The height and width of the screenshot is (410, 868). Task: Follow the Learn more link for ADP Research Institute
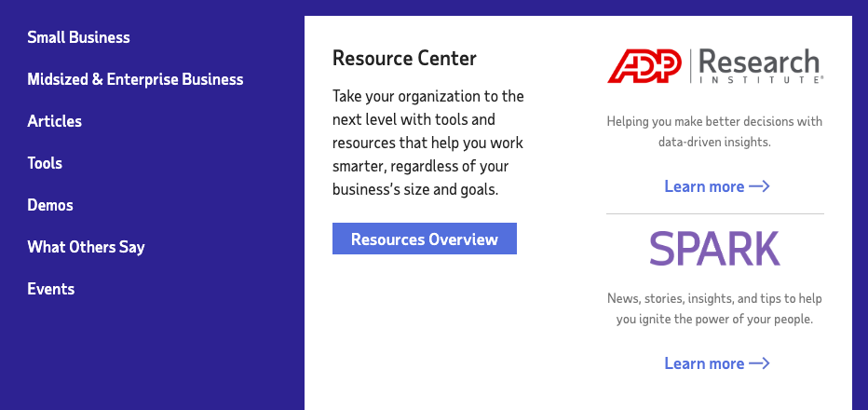coord(704,186)
